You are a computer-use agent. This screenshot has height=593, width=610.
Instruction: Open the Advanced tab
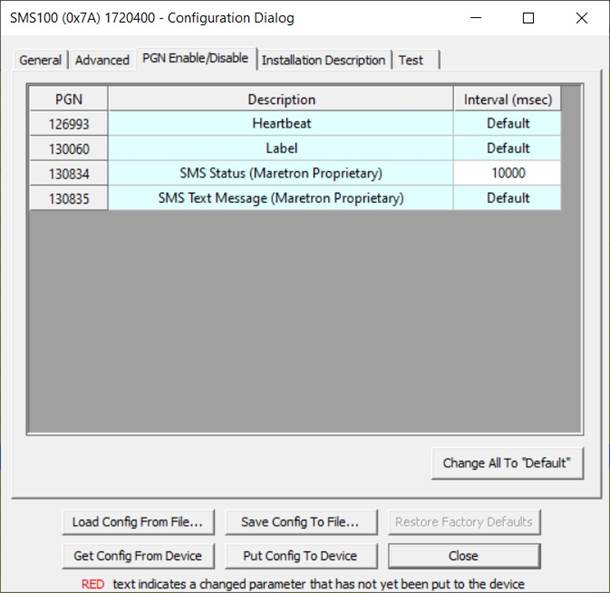102,60
